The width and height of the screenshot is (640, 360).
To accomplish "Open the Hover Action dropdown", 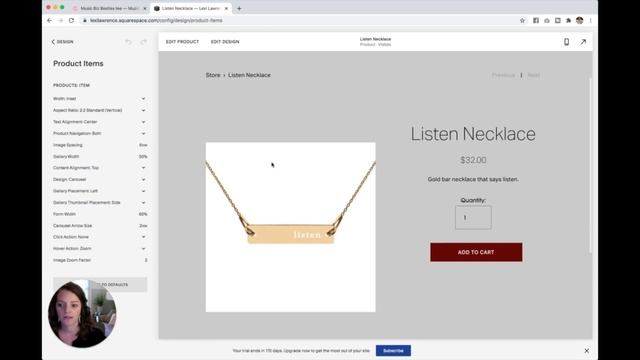I will (x=100, y=248).
